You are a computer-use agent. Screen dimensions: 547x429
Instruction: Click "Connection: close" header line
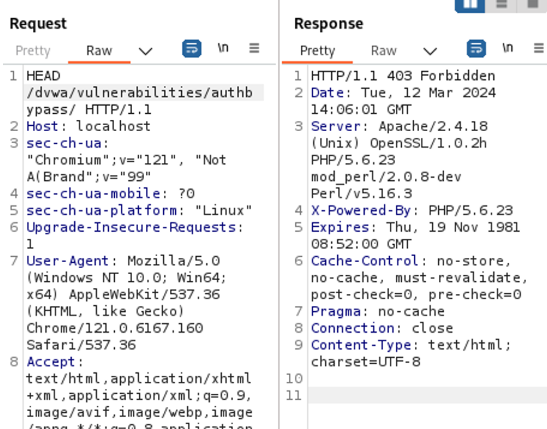382,328
